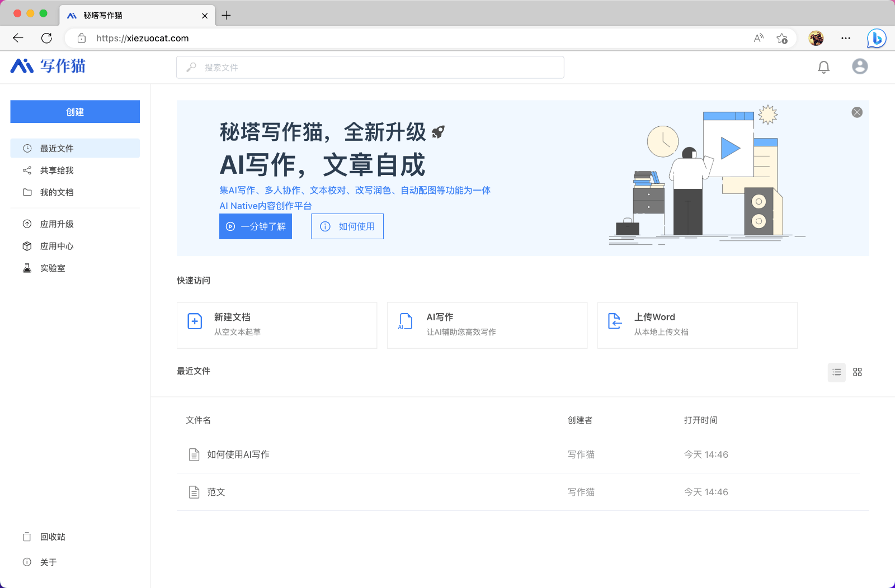Click the 一分钟了解 video button
This screenshot has width=895, height=588.
tap(256, 226)
